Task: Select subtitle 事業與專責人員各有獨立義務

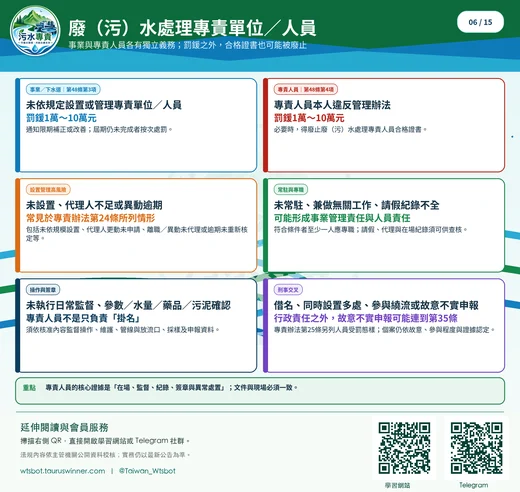Action: click(122, 45)
